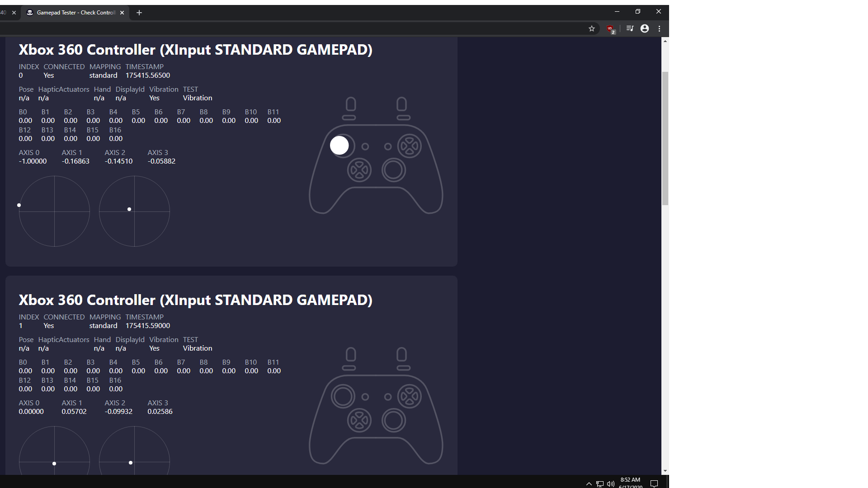Image resolution: width=868 pixels, height=488 pixels.
Task: Expand the system tray hidden icons chevron
Action: coord(589,483)
